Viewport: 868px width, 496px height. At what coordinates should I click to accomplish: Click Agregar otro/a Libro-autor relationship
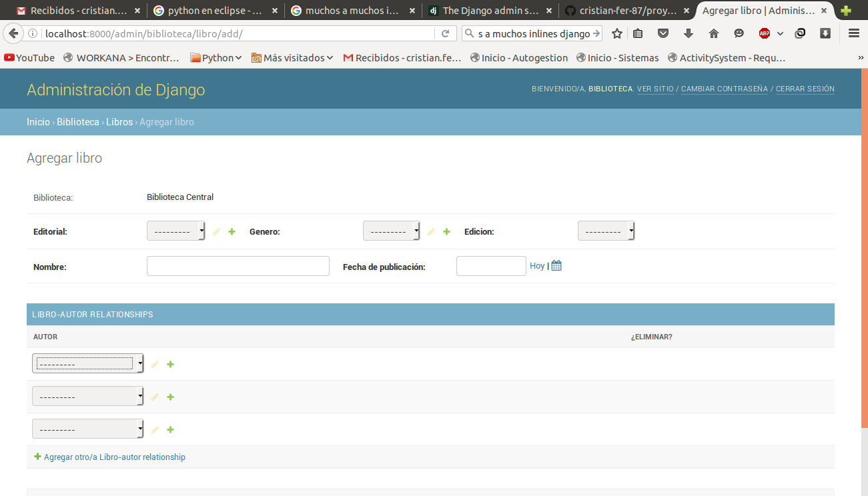tap(109, 457)
